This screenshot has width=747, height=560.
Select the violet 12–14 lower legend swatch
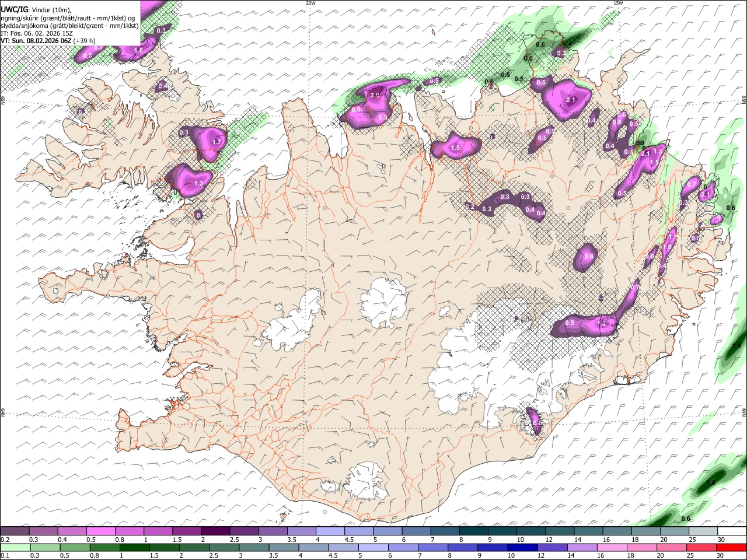point(551,547)
